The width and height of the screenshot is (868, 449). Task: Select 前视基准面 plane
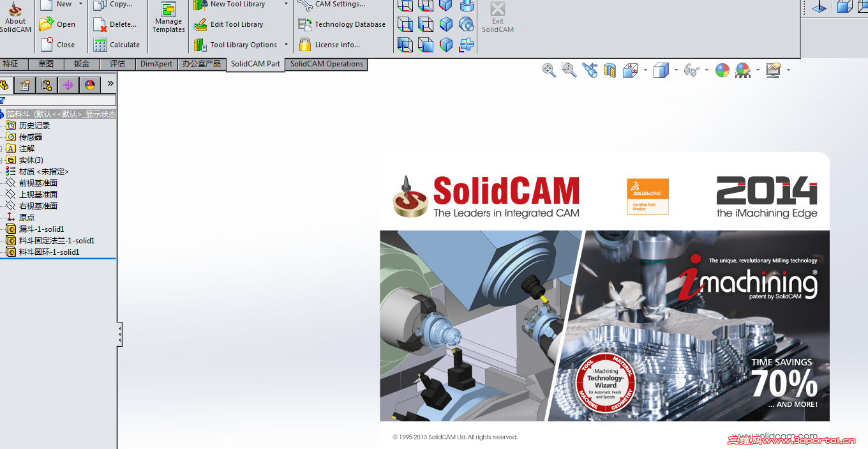pos(38,183)
